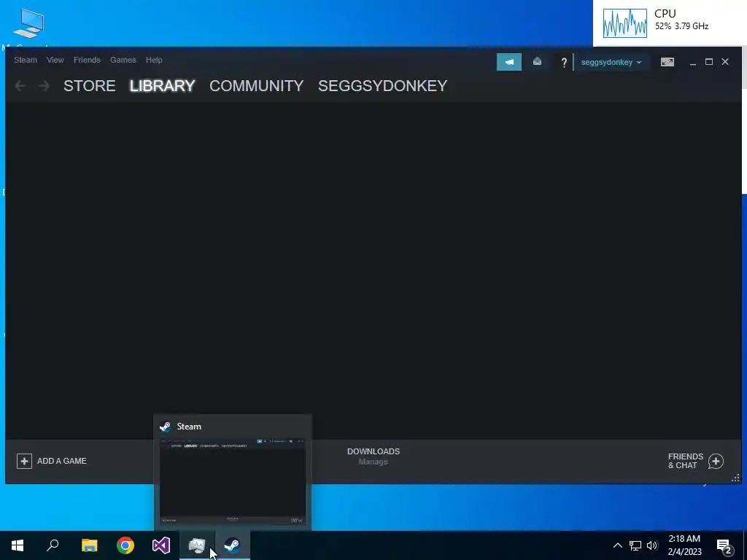Open FRIENDS & CHAT
This screenshot has width=747, height=560.
point(696,461)
